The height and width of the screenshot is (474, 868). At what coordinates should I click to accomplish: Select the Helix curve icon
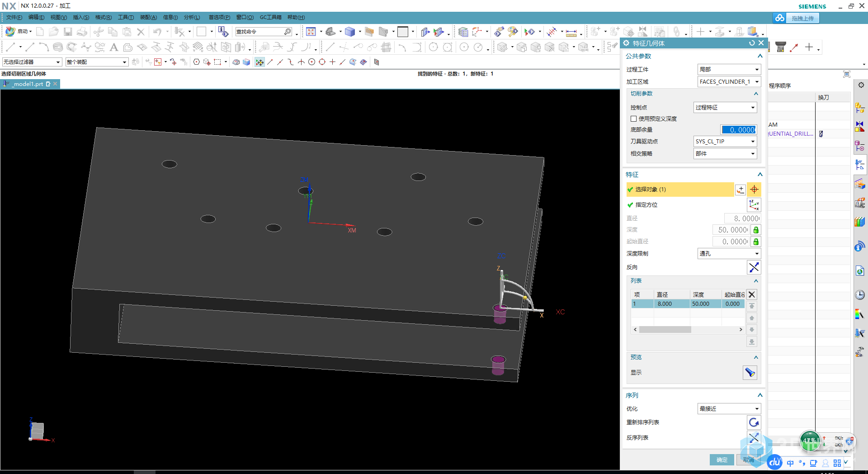pyautogui.click(x=58, y=47)
